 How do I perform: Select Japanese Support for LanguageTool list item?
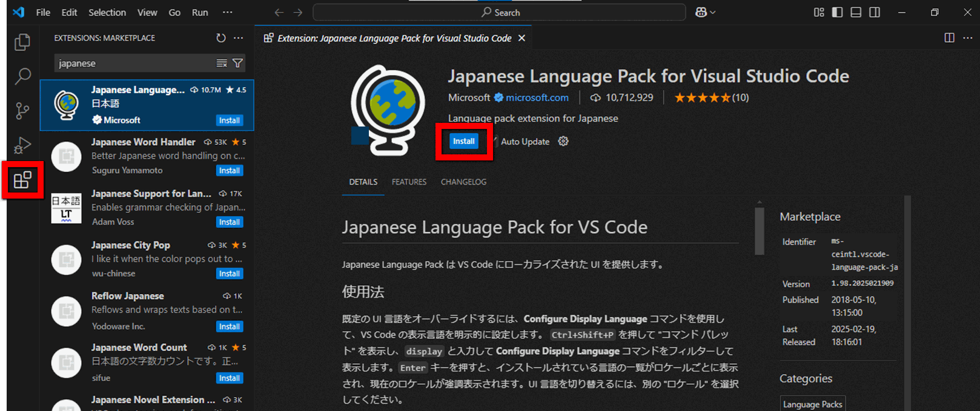point(147,208)
